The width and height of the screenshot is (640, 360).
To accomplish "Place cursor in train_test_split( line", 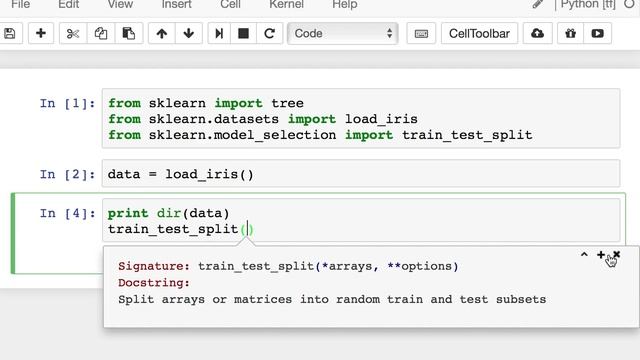I will pos(181,229).
